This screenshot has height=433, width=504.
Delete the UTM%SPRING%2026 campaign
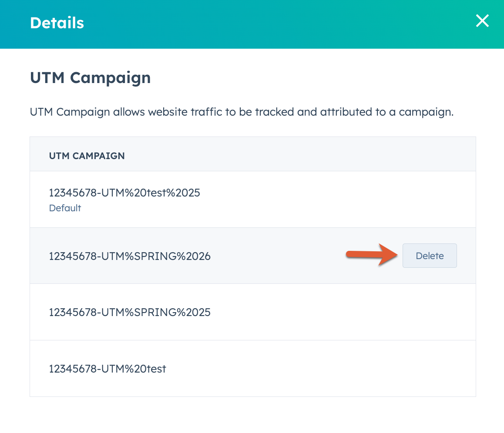pos(430,256)
